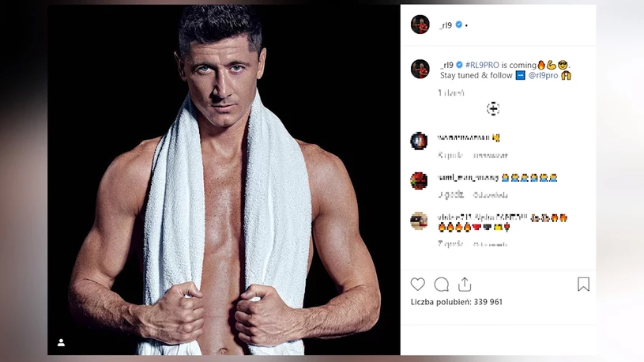Visit the @rl9pro mention
Screen dimensions: 644x362
point(543,75)
